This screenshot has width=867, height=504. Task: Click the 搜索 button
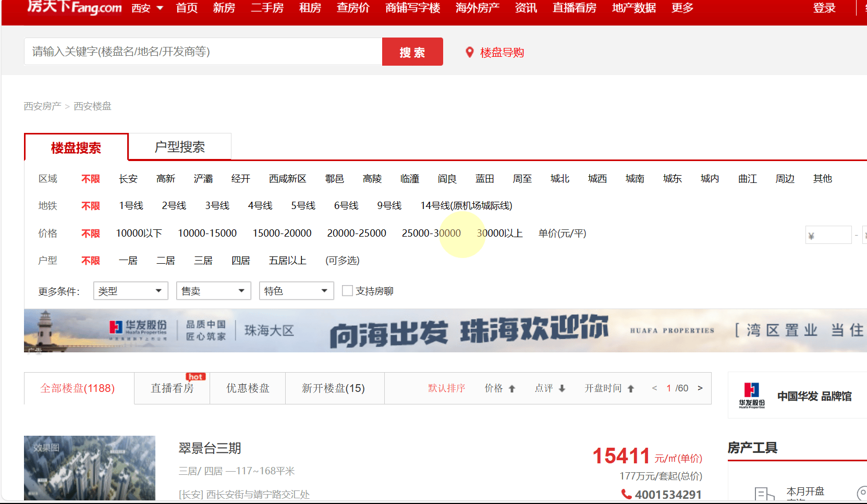pyautogui.click(x=412, y=52)
